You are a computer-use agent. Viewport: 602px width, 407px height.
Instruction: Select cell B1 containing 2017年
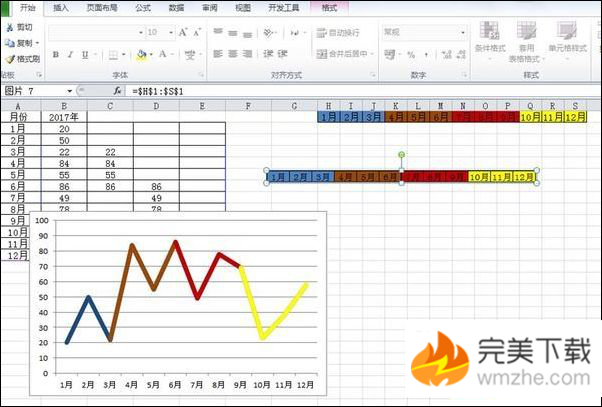point(64,117)
